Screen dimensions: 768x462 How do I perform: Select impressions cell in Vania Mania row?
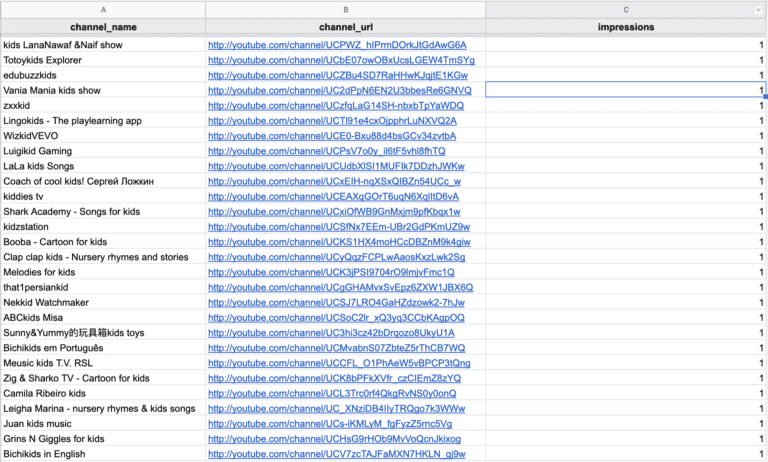coord(625,91)
